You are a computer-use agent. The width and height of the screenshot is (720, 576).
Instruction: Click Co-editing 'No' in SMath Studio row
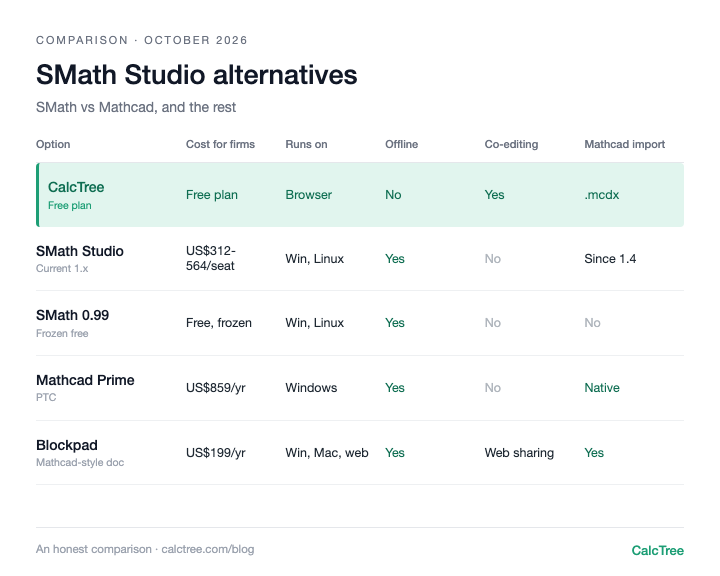493,259
